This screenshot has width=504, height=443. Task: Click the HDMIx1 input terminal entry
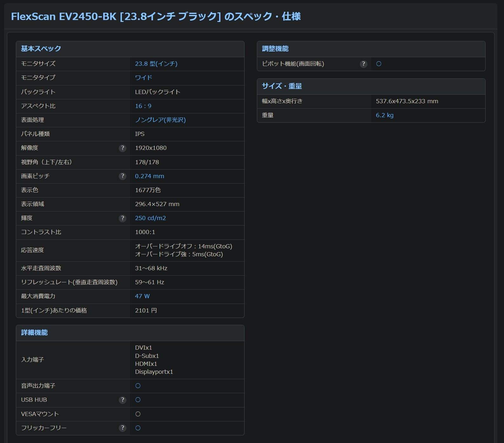point(146,364)
